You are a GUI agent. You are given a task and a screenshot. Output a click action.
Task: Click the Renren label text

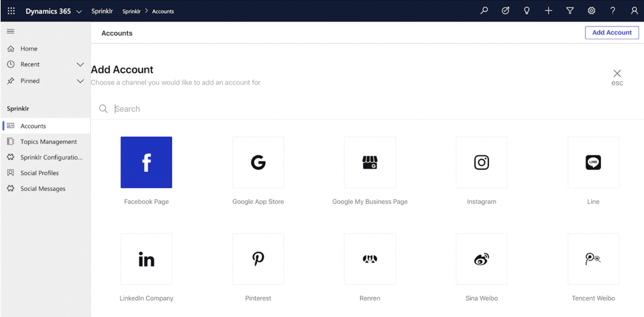coord(370,298)
